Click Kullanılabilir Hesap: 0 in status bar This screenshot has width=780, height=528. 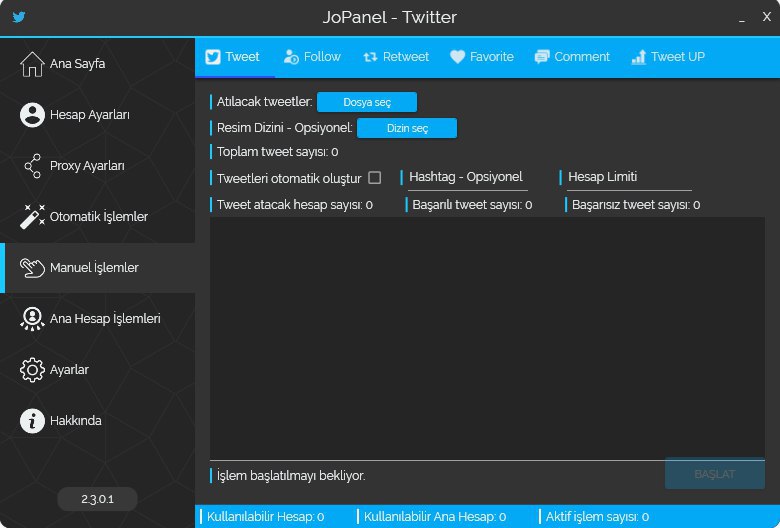tap(265, 517)
